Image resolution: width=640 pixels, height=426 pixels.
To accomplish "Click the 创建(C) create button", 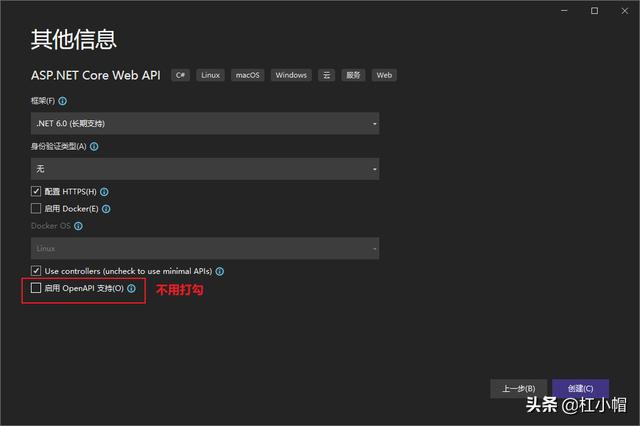I will coord(580,388).
